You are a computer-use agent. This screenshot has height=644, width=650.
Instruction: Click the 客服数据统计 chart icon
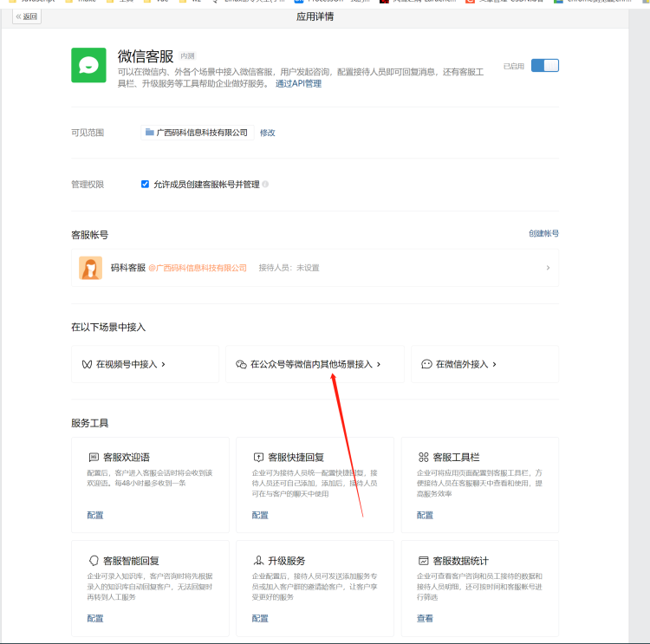pos(423,561)
